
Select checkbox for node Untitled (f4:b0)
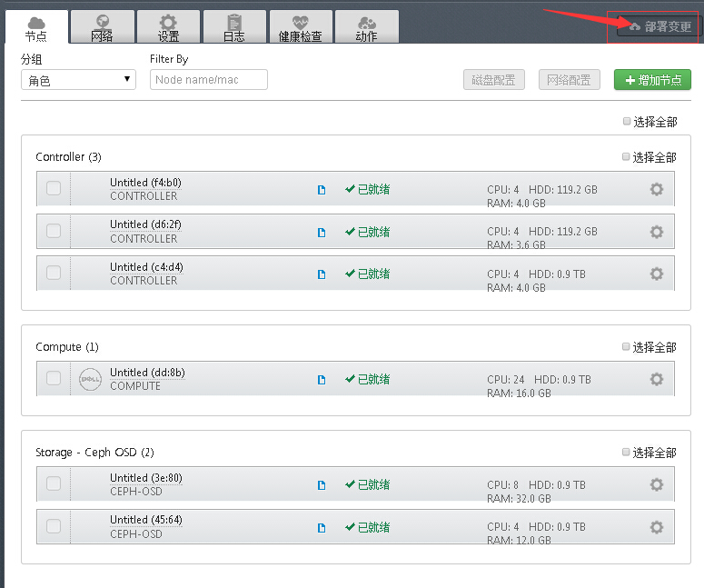54,188
